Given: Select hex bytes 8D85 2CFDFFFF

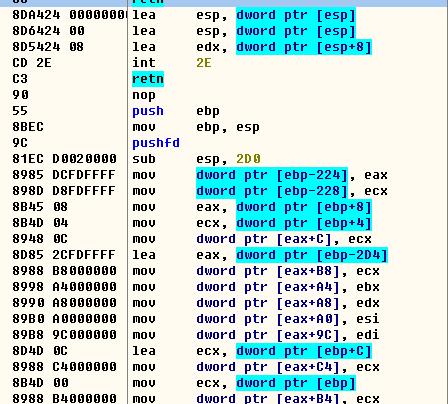Looking at the screenshot, I should tap(64, 255).
